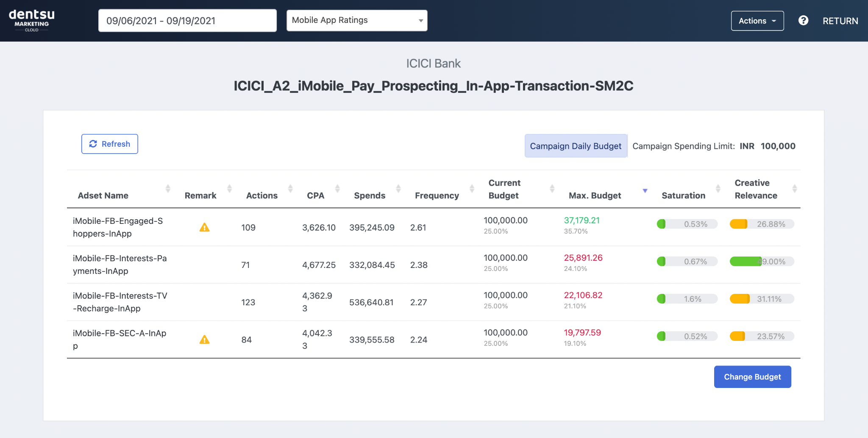Sort table by Saturation column arrows

click(718, 189)
